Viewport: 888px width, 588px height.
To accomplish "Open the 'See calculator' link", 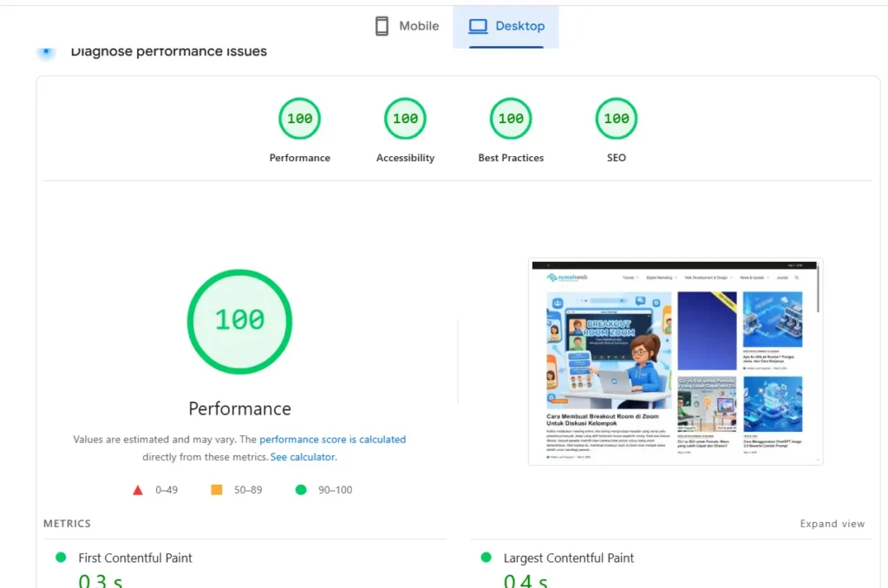I will pyautogui.click(x=303, y=456).
